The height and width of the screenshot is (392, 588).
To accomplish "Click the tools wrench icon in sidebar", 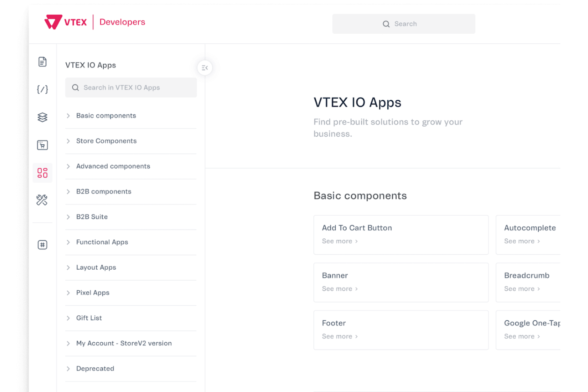I will (42, 201).
